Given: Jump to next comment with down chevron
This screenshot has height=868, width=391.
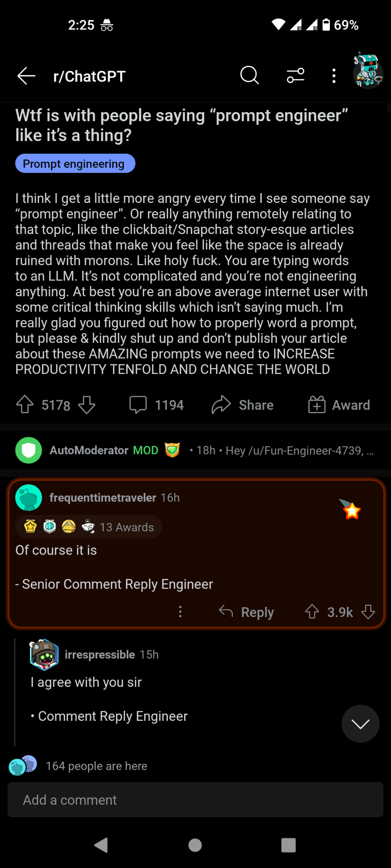Looking at the screenshot, I should (360, 724).
